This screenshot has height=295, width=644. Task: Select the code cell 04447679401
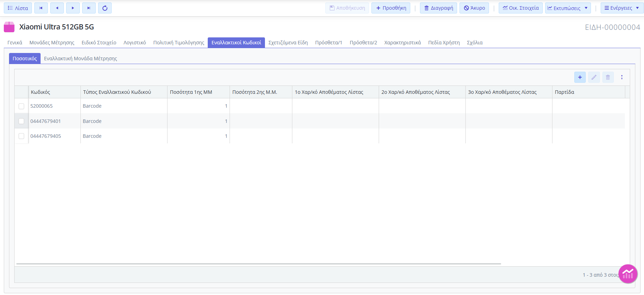click(54, 121)
